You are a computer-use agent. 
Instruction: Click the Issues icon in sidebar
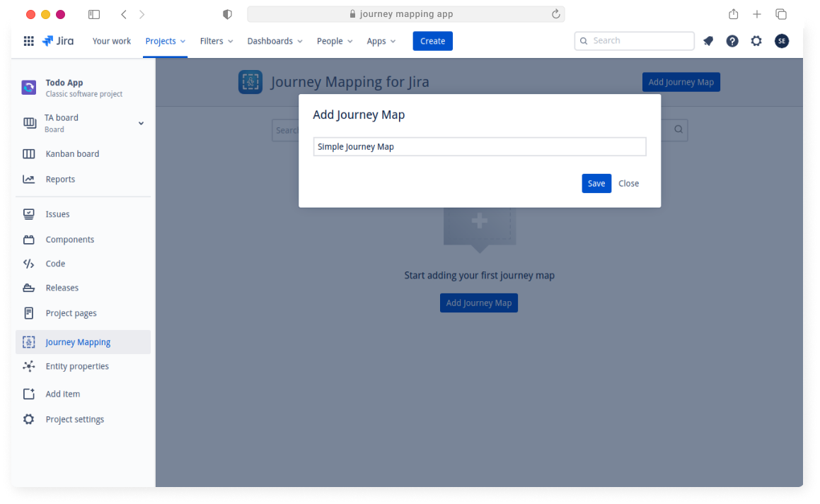coord(29,214)
